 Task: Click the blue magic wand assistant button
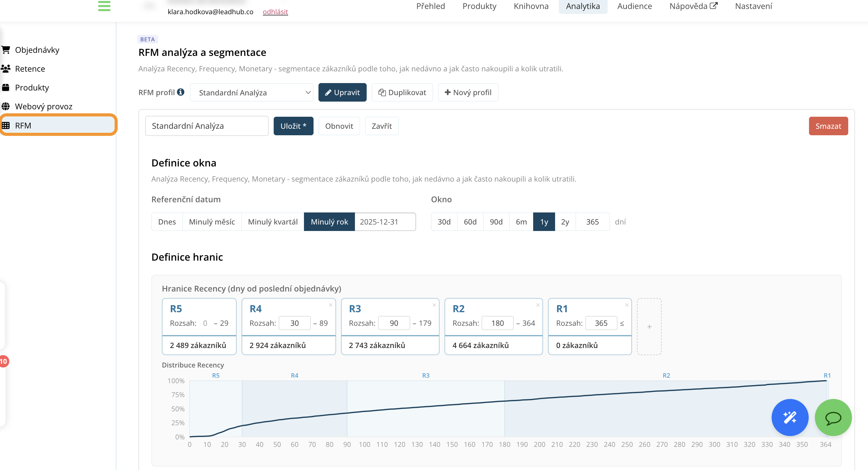(x=790, y=418)
